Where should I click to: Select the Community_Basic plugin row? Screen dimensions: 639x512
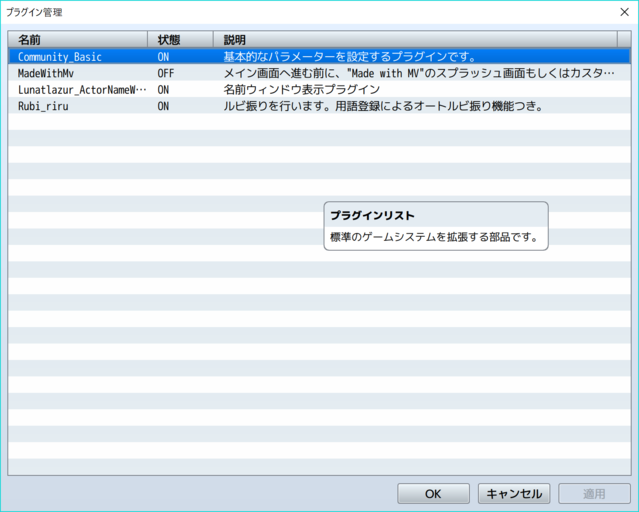pos(320,56)
